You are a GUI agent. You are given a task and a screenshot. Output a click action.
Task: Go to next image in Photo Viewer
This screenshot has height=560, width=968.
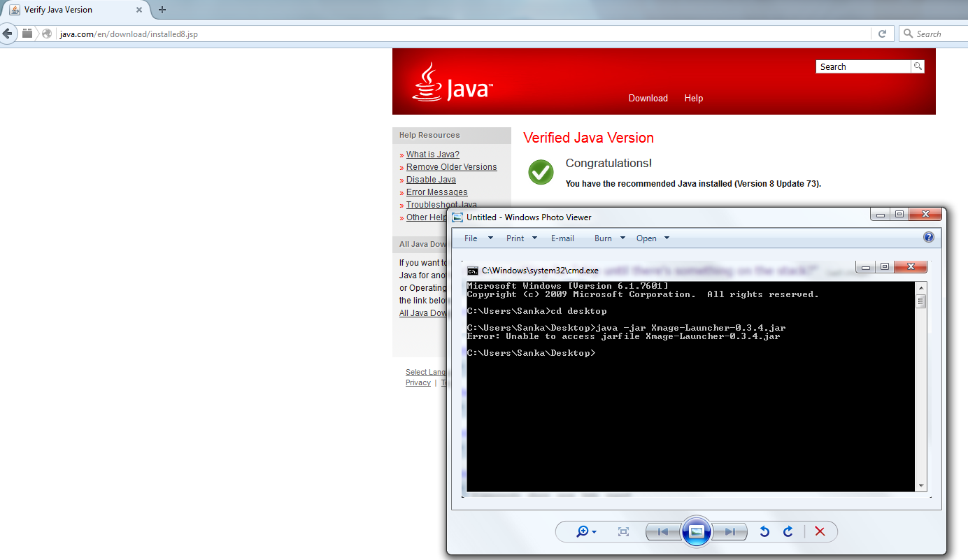[730, 532]
